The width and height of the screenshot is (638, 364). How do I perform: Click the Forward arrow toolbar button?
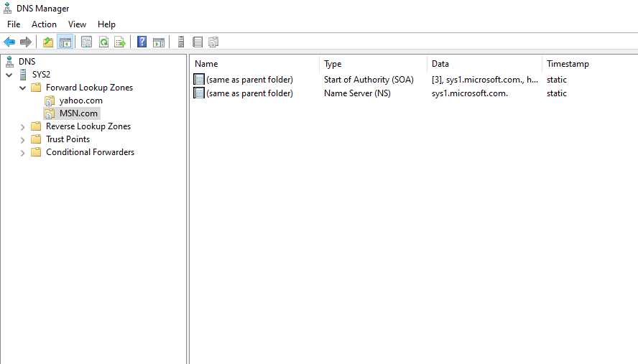coord(26,42)
